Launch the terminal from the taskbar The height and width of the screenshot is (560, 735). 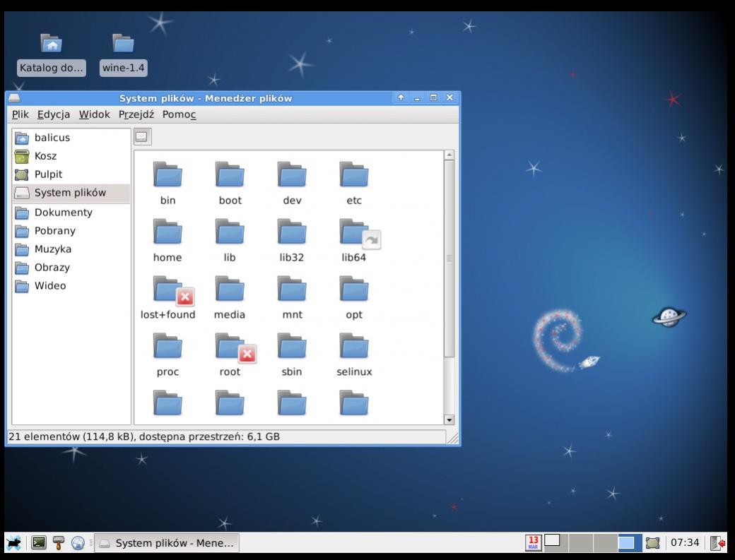pos(39,543)
